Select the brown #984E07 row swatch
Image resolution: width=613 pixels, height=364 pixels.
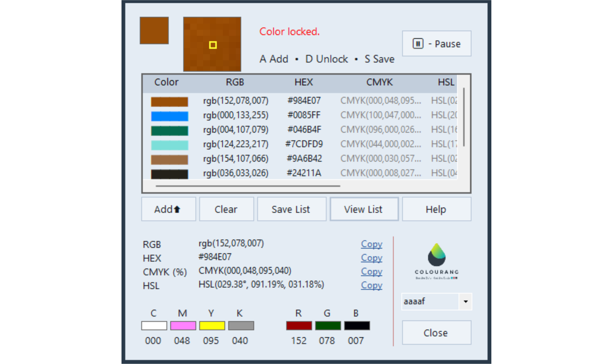pyautogui.click(x=170, y=102)
